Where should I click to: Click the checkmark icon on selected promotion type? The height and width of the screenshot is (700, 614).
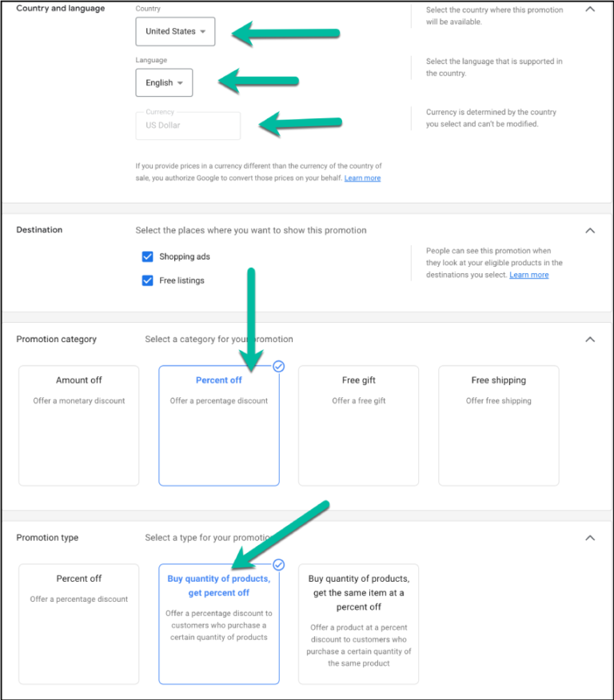click(278, 564)
